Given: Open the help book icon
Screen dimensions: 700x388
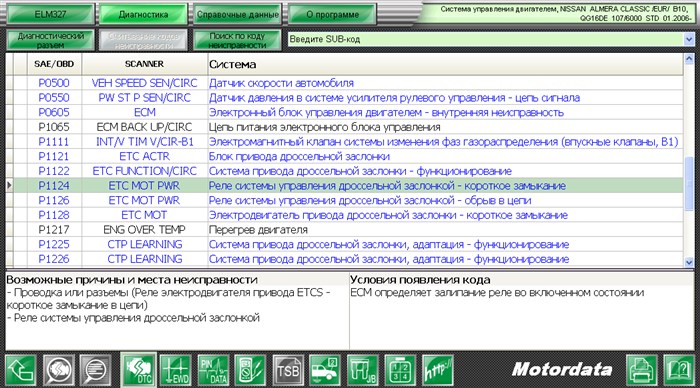Looking at the screenshot, I should 679,370.
